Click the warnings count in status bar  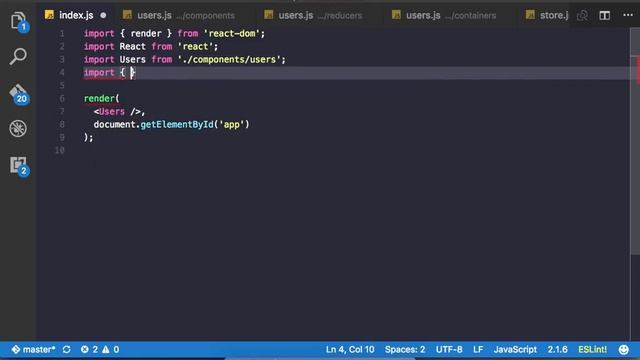pyautogui.click(x=111, y=349)
